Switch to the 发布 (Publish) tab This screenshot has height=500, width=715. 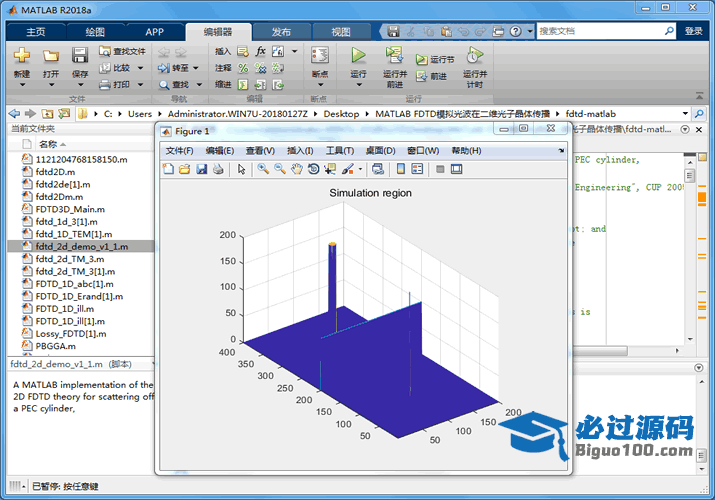pyautogui.click(x=281, y=32)
